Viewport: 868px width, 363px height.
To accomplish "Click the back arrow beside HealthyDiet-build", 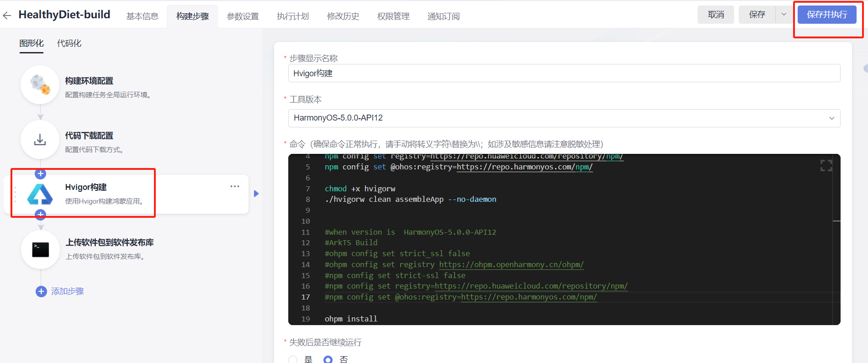I will pyautogui.click(x=7, y=16).
